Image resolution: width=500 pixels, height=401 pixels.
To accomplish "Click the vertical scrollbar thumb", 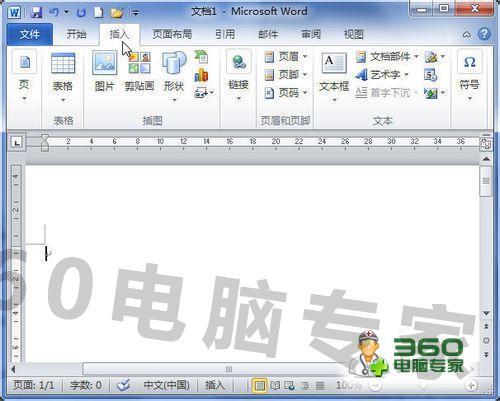I will [486, 181].
